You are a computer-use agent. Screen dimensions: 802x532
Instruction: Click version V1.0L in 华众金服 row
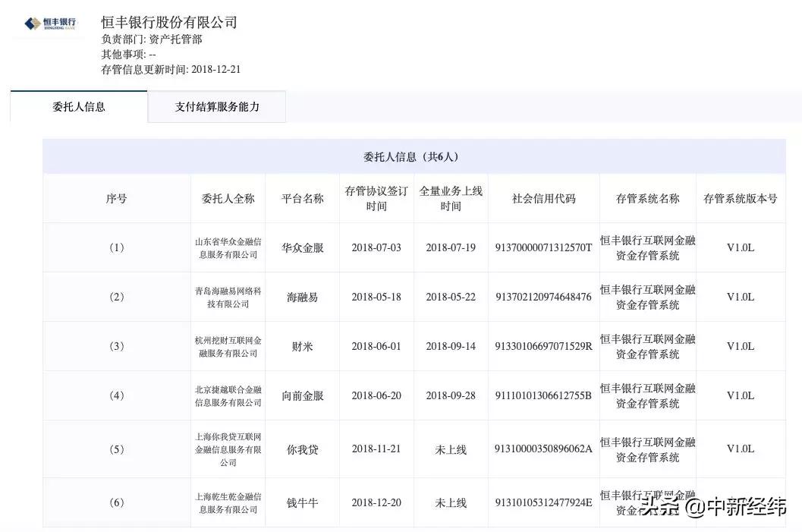pos(740,247)
